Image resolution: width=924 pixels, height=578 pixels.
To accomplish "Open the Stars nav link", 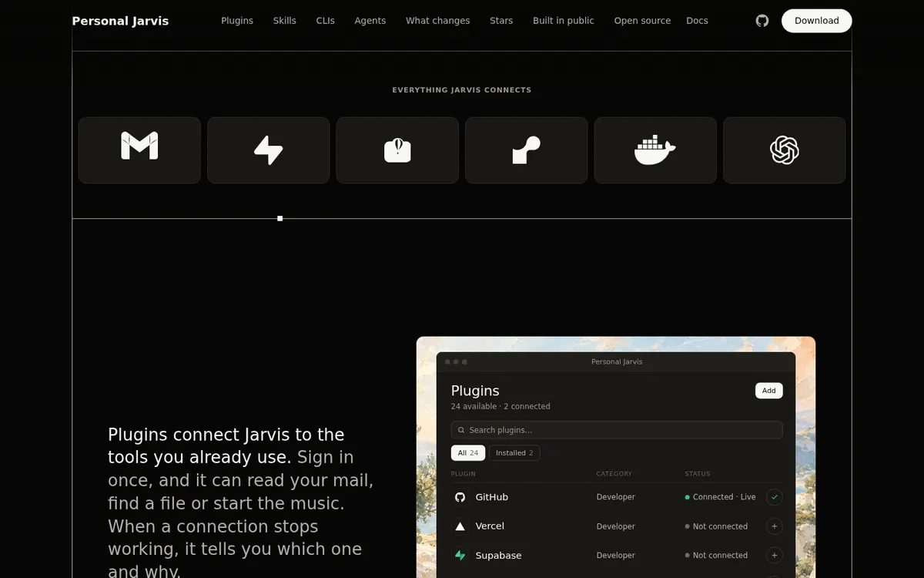I will click(501, 21).
